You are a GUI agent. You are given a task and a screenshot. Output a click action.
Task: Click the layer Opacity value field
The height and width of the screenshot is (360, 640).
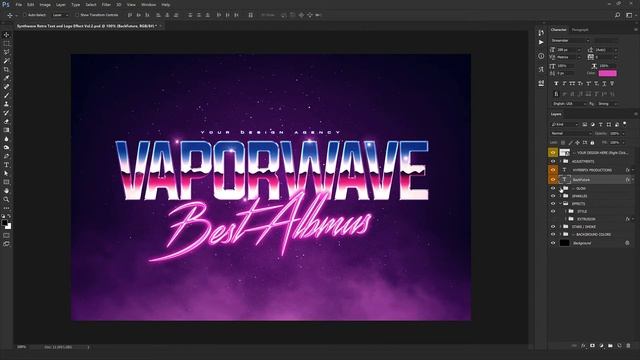(x=615, y=133)
